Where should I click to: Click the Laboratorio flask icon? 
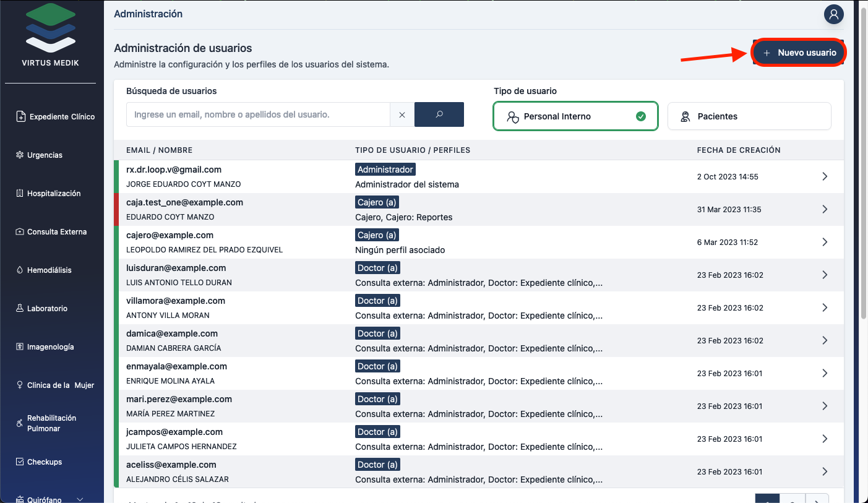pyautogui.click(x=20, y=309)
